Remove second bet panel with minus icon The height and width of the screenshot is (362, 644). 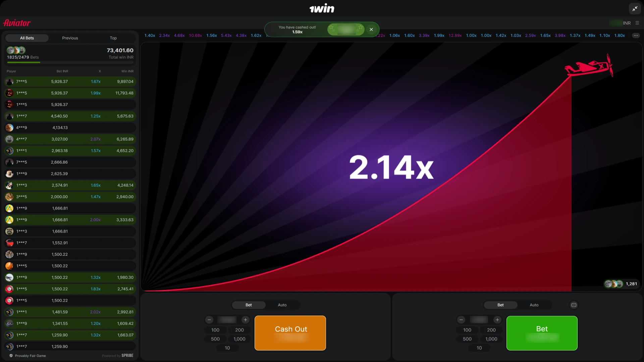574,305
